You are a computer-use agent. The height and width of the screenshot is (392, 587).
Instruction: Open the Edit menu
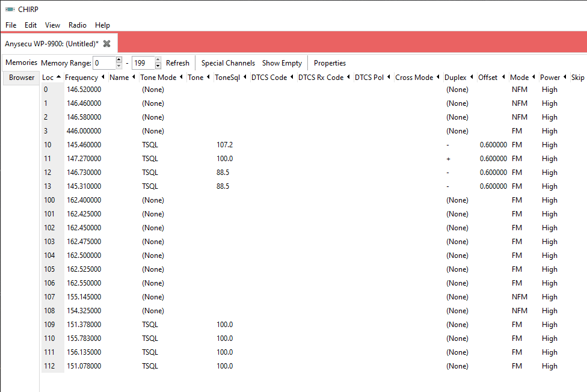(x=31, y=25)
